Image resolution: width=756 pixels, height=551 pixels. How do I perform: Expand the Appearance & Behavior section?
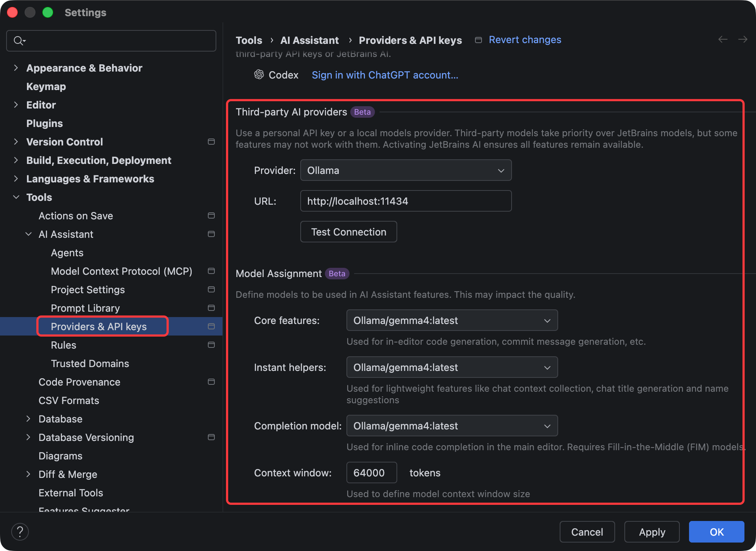coord(16,68)
